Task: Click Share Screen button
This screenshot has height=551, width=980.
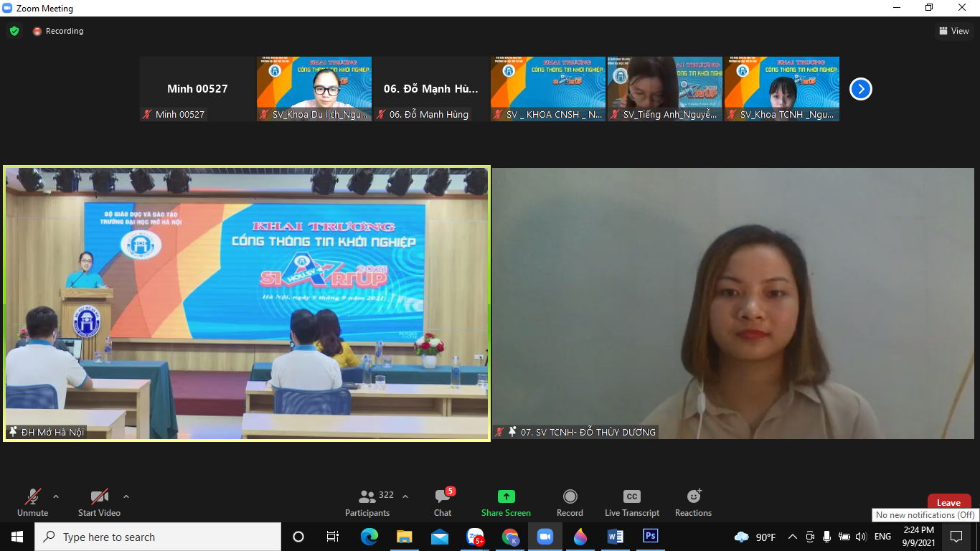Action: point(506,502)
